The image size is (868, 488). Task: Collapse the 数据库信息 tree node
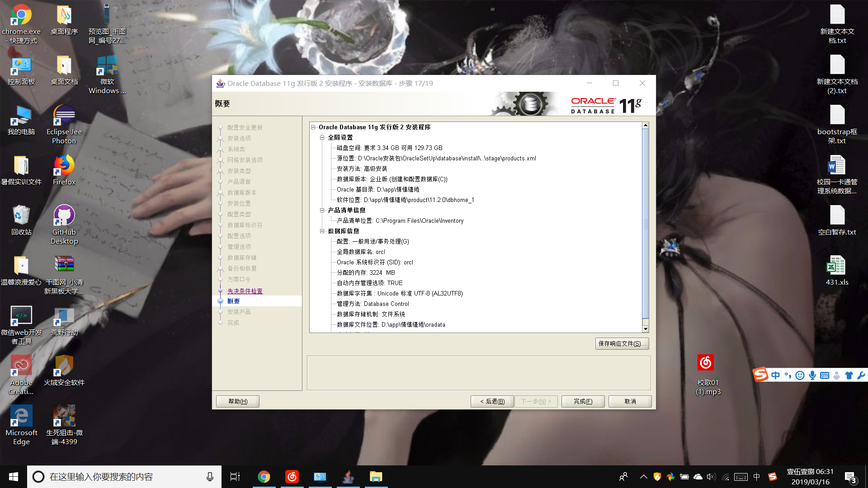click(x=322, y=231)
